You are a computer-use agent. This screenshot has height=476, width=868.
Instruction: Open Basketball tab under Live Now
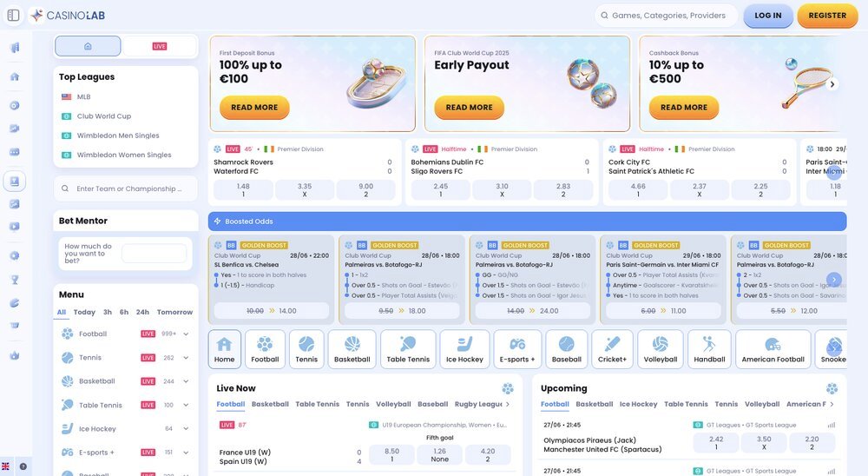(x=270, y=404)
